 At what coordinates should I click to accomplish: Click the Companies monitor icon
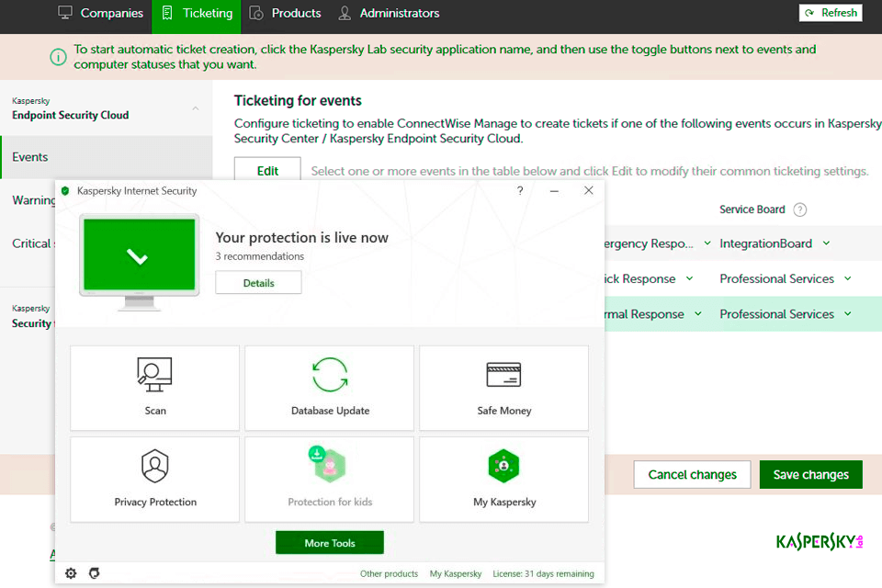tap(65, 13)
